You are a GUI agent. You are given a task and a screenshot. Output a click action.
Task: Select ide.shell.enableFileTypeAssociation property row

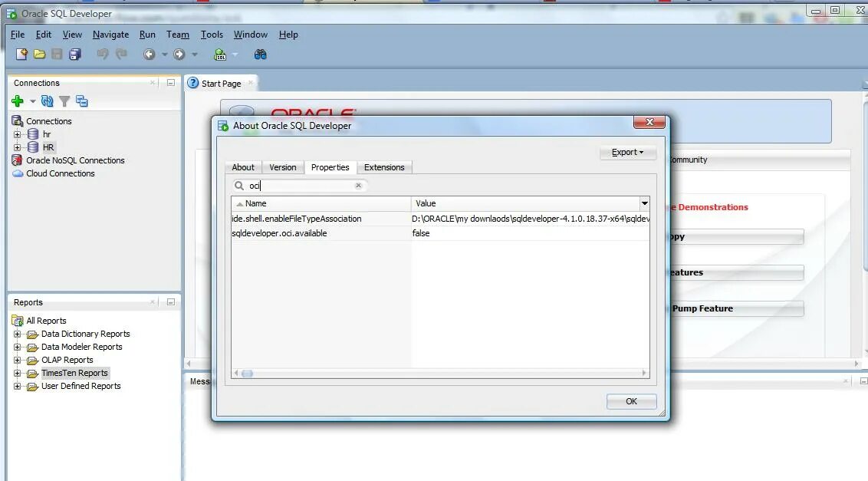pos(440,219)
